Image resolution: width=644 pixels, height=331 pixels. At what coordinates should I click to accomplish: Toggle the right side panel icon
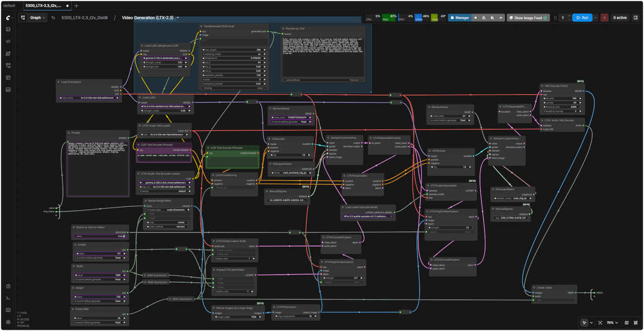tap(635, 18)
